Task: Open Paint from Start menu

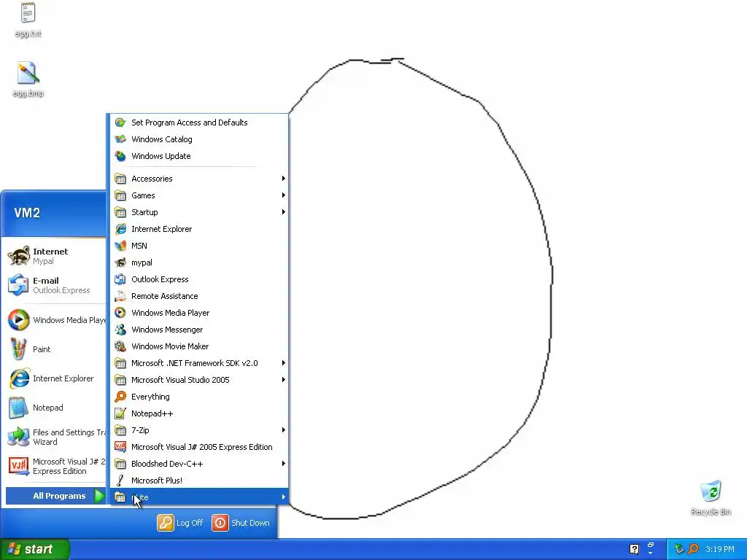Action: click(55, 349)
